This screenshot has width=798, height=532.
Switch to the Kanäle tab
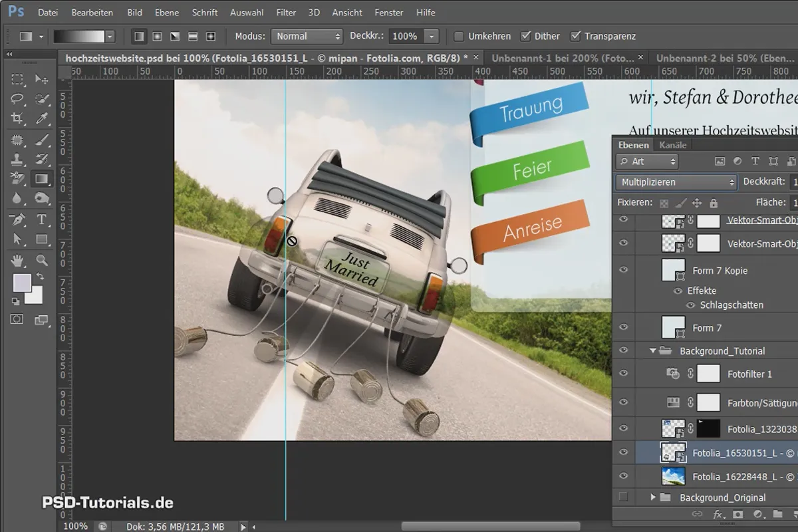(x=673, y=144)
